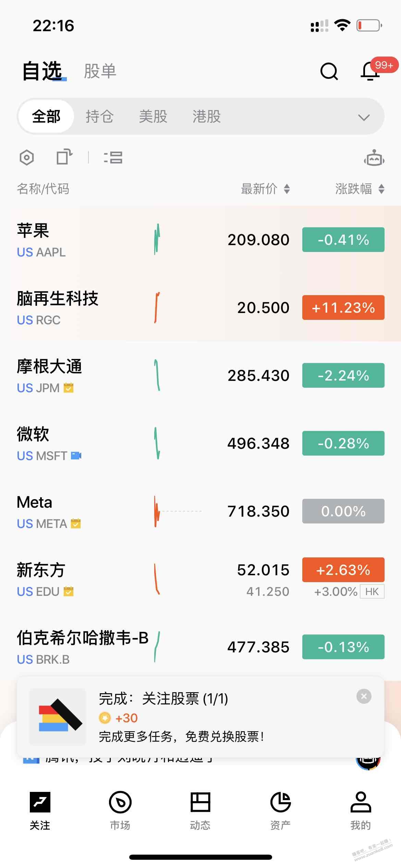Toggle sorting by 最新价 column
This screenshot has width=401, height=868.
tap(266, 189)
